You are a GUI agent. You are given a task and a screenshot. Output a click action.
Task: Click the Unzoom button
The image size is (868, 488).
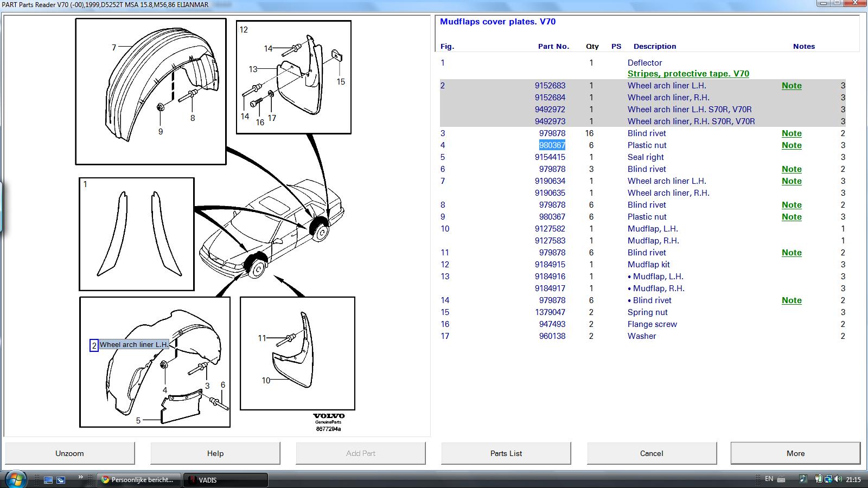pos(70,453)
